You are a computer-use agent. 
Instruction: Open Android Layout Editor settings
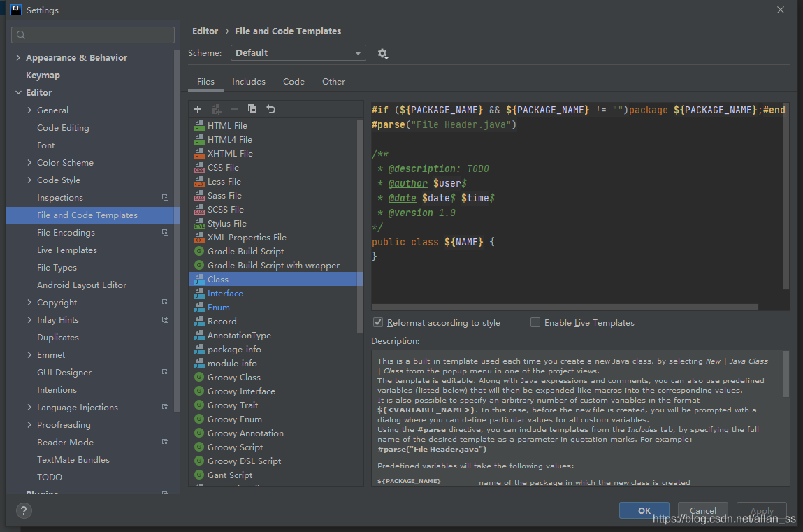(x=82, y=285)
